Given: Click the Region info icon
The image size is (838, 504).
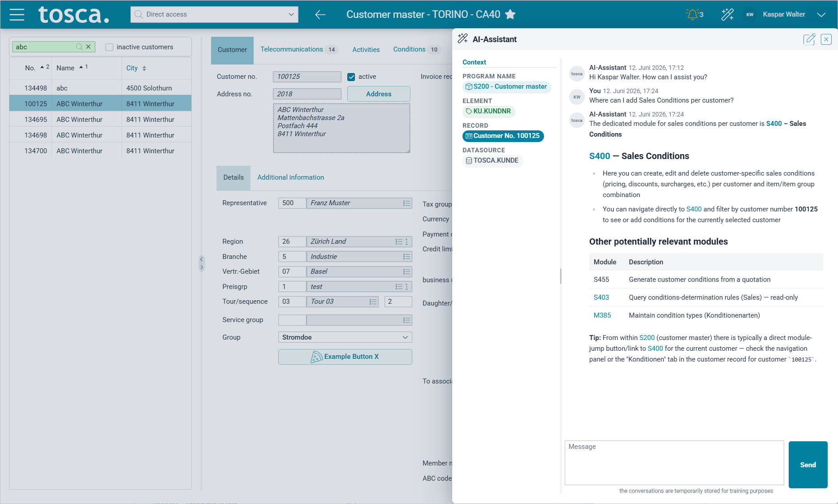Looking at the screenshot, I should pos(407,242).
